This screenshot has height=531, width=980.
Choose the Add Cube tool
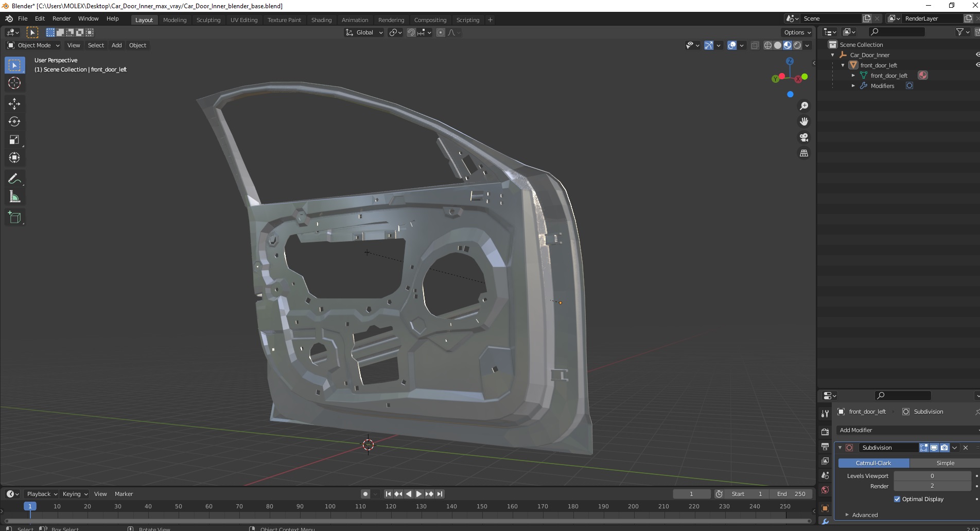(x=14, y=218)
